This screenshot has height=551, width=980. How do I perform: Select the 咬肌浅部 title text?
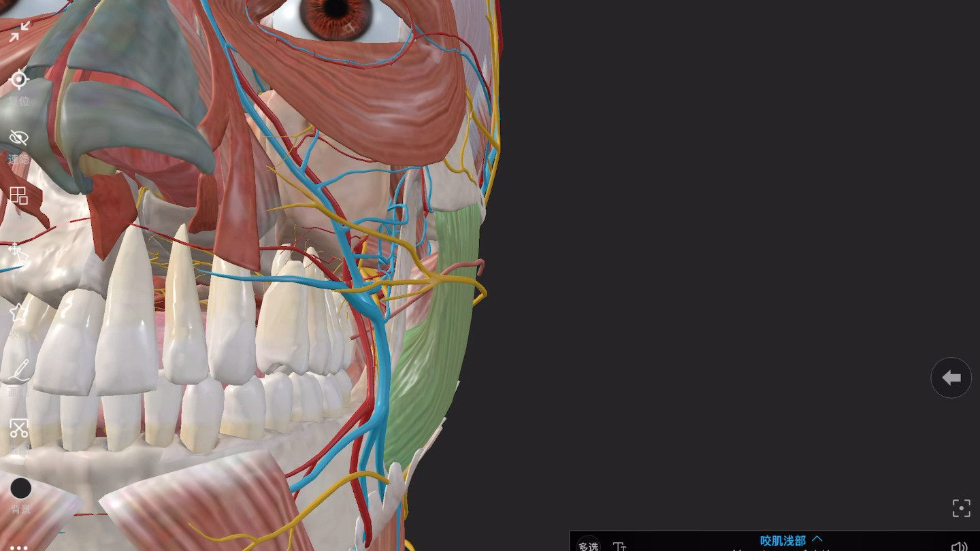point(783,541)
